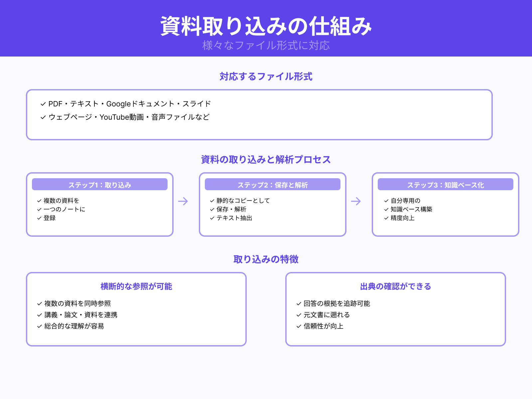The width and height of the screenshot is (532, 399).
Task: Toggle the テキスト抽出 item checkmark
Action: pos(211,218)
